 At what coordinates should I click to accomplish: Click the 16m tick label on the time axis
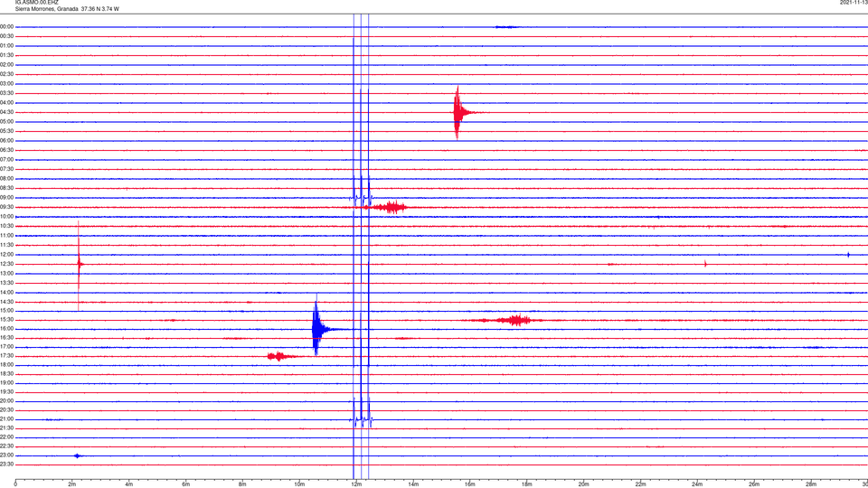click(x=470, y=484)
